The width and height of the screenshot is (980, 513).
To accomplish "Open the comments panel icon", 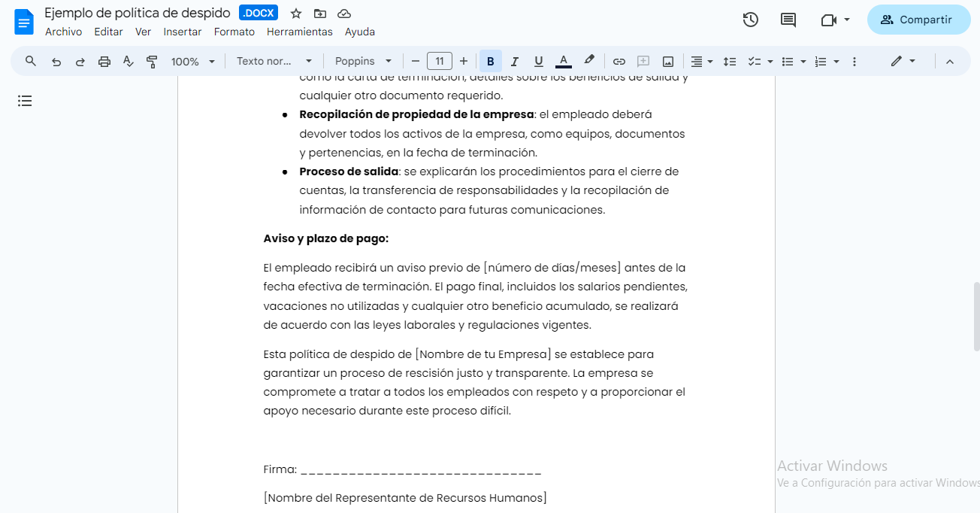I will pos(788,20).
